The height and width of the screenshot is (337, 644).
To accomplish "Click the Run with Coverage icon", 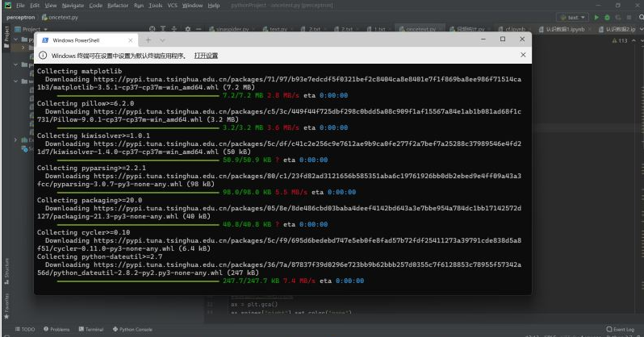I will point(618,17).
